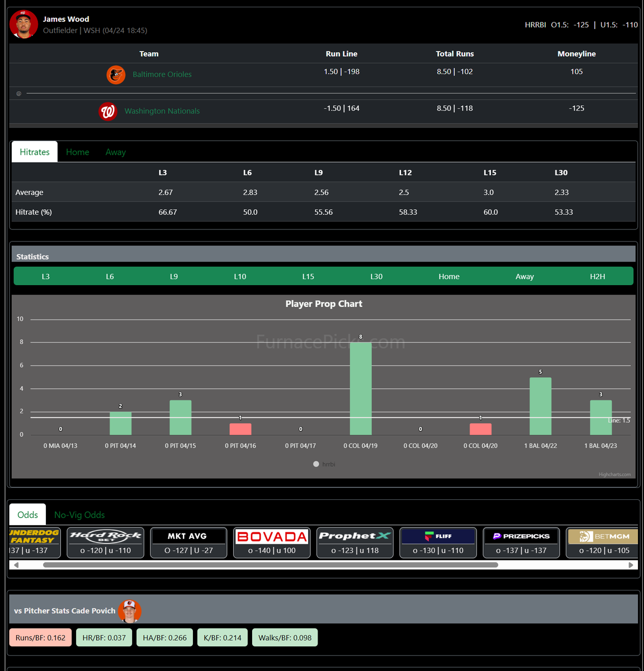This screenshot has height=671, width=644.
Task: Click ProphetX odds o -123 | u 118
Action: click(355, 551)
